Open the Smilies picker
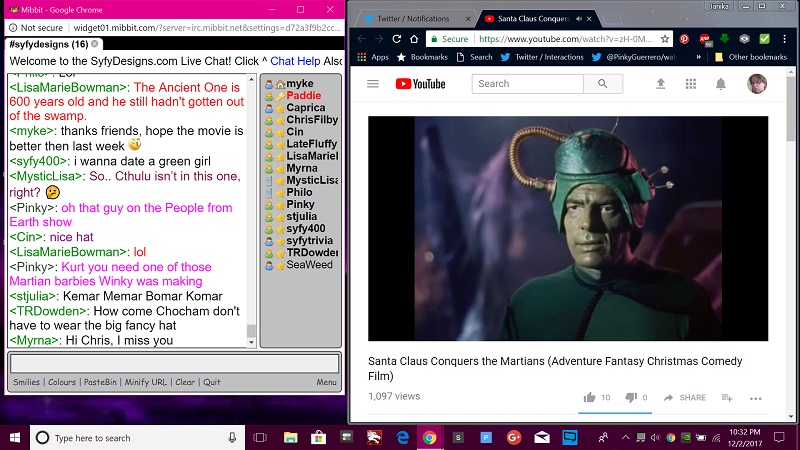Viewport: 800px width, 450px height. click(27, 382)
